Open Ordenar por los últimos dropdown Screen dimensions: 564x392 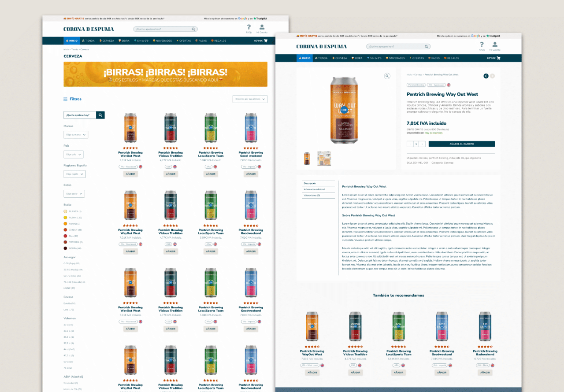pyautogui.click(x=250, y=99)
